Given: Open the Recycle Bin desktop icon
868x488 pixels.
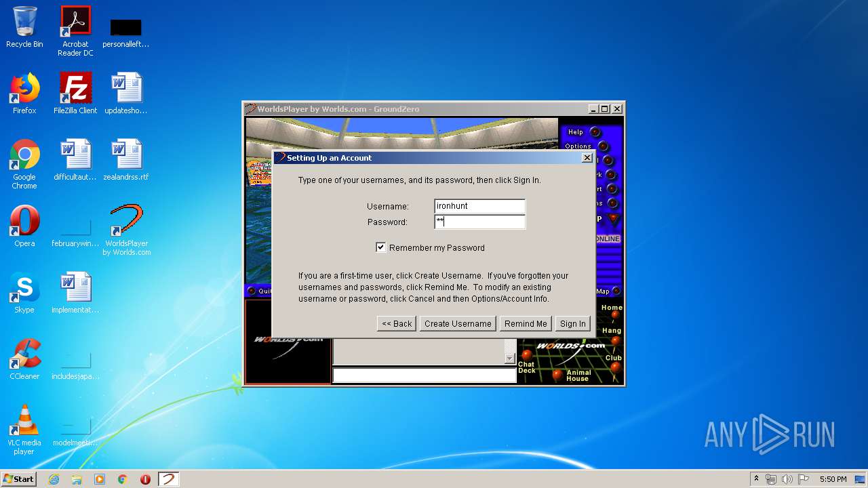Looking at the screenshot, I should pos(24,27).
